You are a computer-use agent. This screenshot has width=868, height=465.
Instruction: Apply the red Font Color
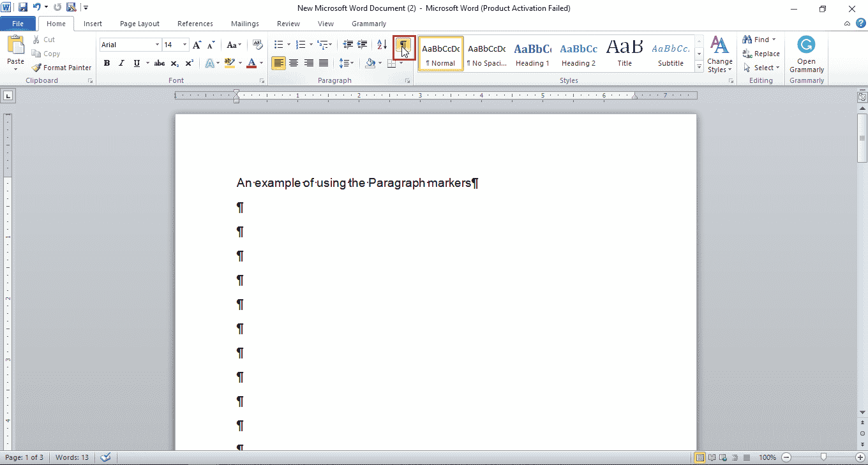tap(251, 63)
